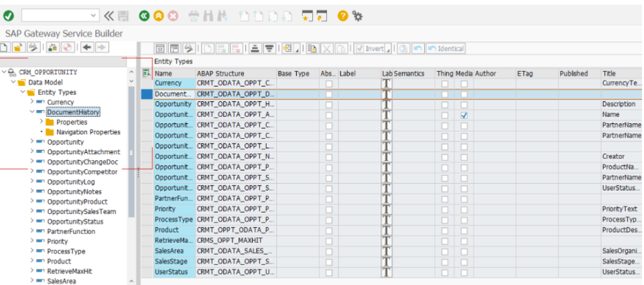
Task: Click the Sort Ascending icon in grid toolbar
Action: (x=255, y=48)
